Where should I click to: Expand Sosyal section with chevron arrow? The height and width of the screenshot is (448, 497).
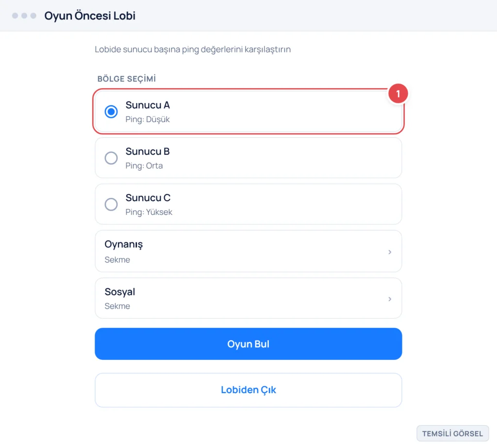390,299
